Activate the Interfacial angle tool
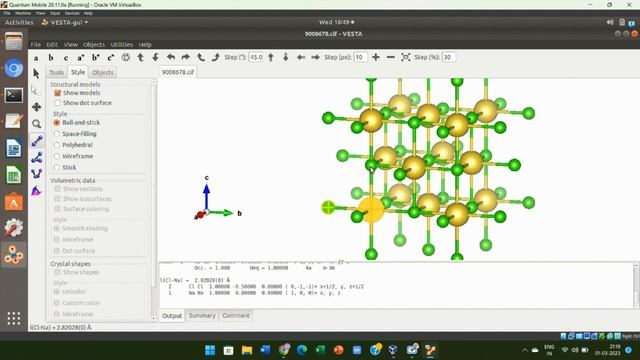 (36, 191)
